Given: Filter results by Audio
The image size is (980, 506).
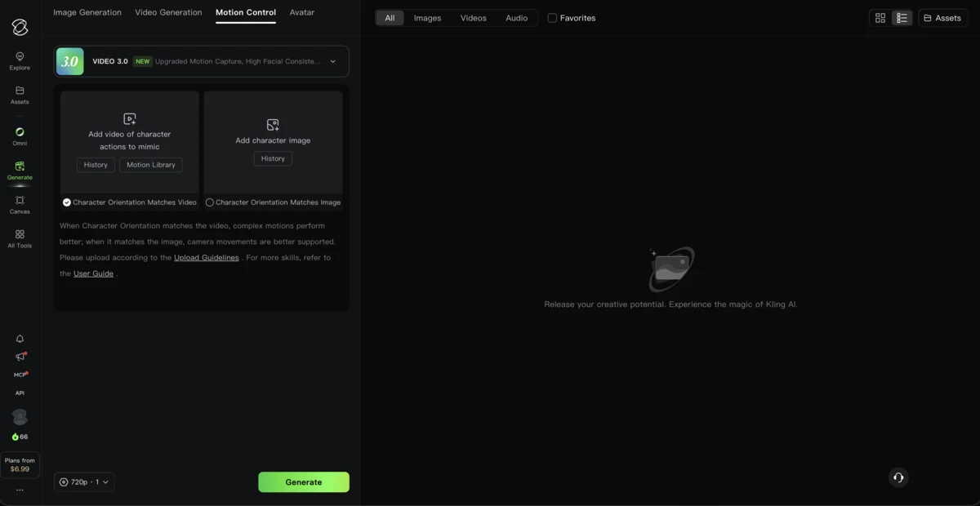Looking at the screenshot, I should click(517, 18).
